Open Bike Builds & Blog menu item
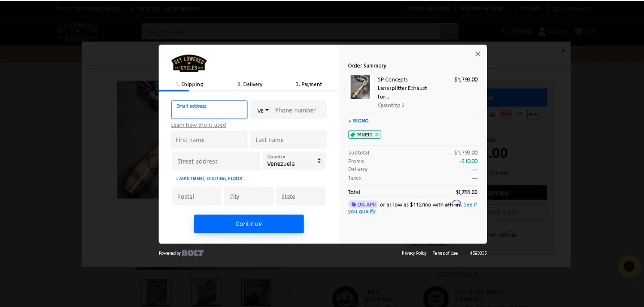The image size is (644, 307). pyautogui.click(x=428, y=9)
